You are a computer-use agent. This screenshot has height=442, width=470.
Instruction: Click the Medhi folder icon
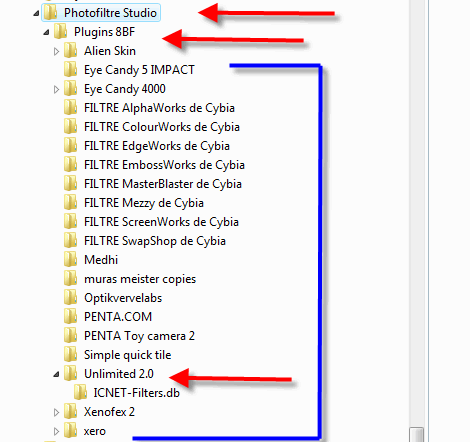pyautogui.click(x=71, y=260)
